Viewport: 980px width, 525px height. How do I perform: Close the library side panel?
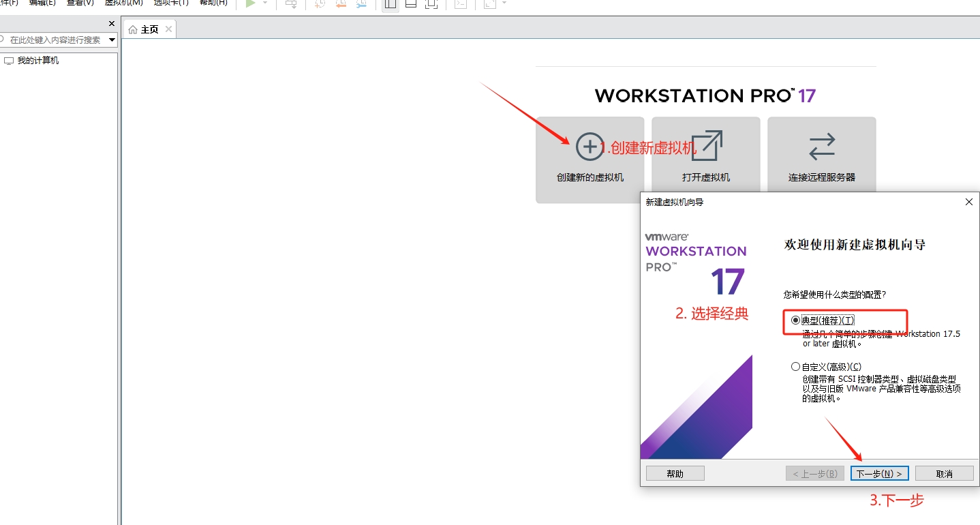[x=112, y=24]
